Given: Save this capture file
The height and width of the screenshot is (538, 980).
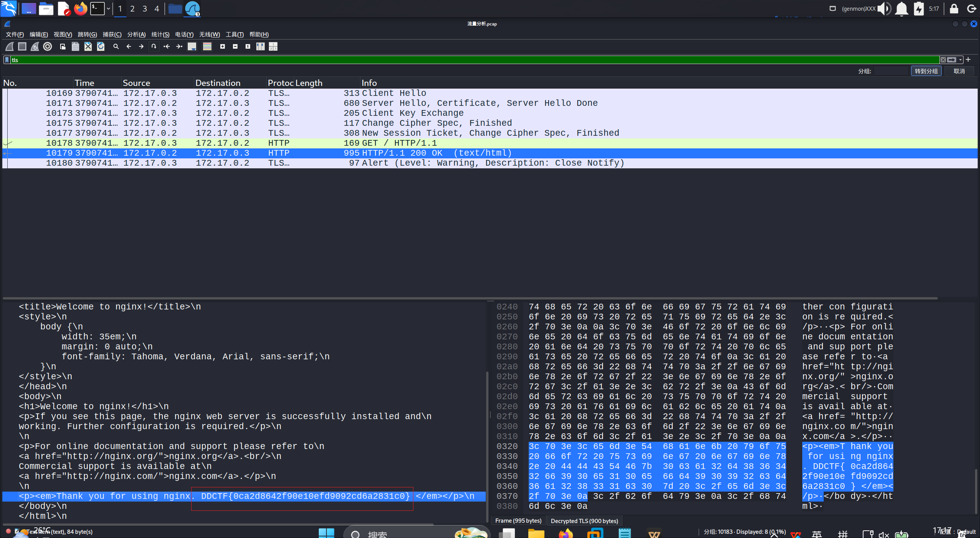Looking at the screenshot, I should (x=75, y=46).
